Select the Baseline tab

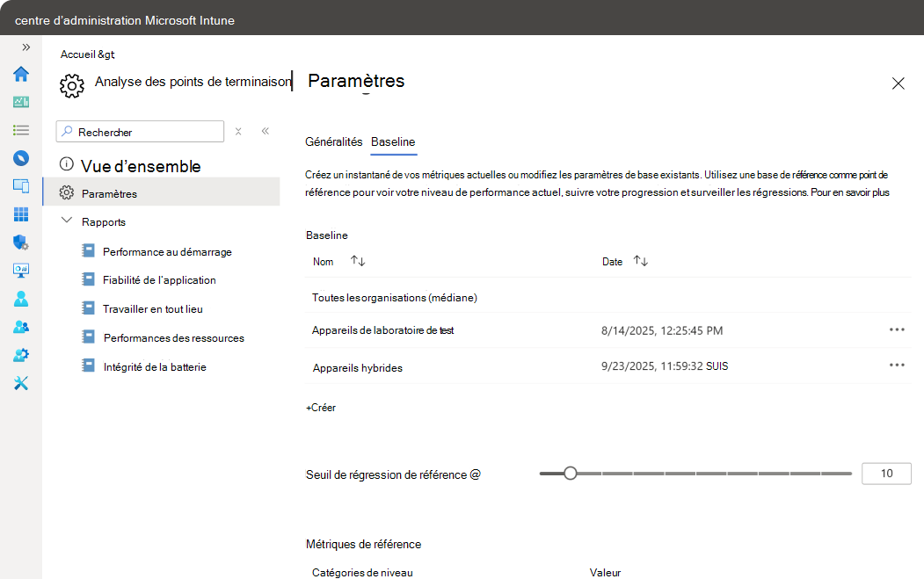click(x=393, y=142)
